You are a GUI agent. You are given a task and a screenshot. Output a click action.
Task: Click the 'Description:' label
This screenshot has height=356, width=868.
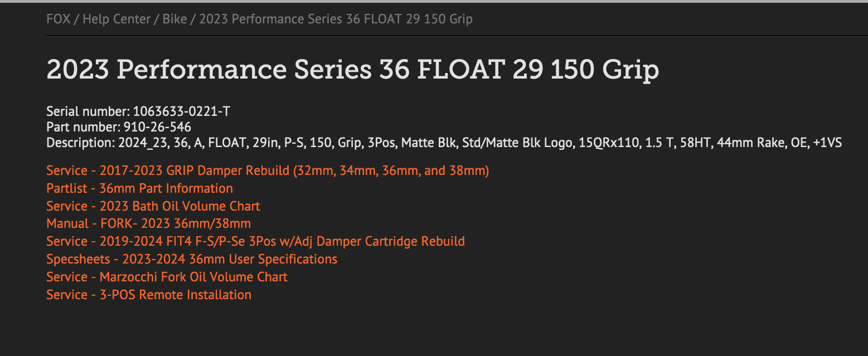point(81,143)
